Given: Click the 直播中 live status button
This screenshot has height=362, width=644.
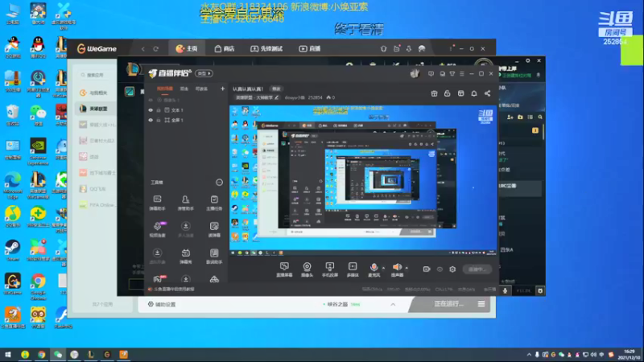Looking at the screenshot, I should [477, 269].
